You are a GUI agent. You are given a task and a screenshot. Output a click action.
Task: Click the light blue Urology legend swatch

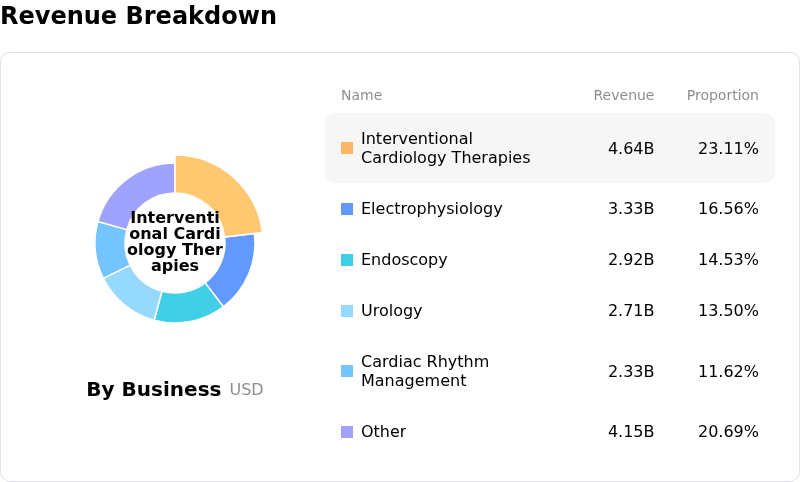(347, 311)
